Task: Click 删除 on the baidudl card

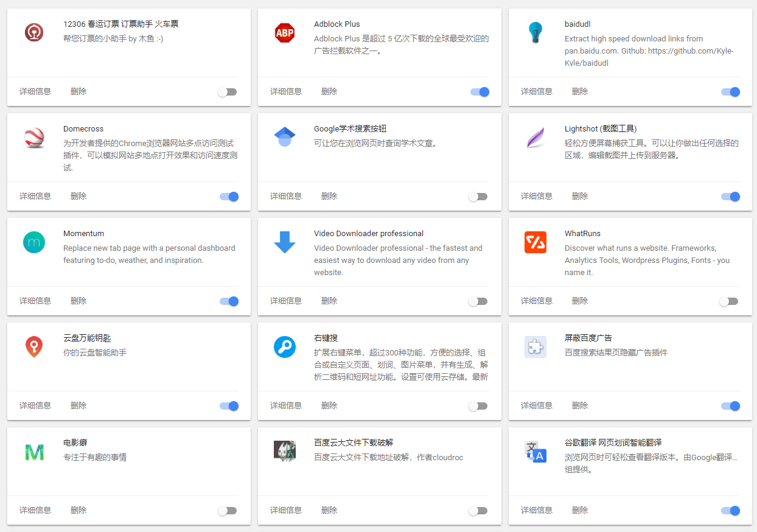Action: click(580, 91)
